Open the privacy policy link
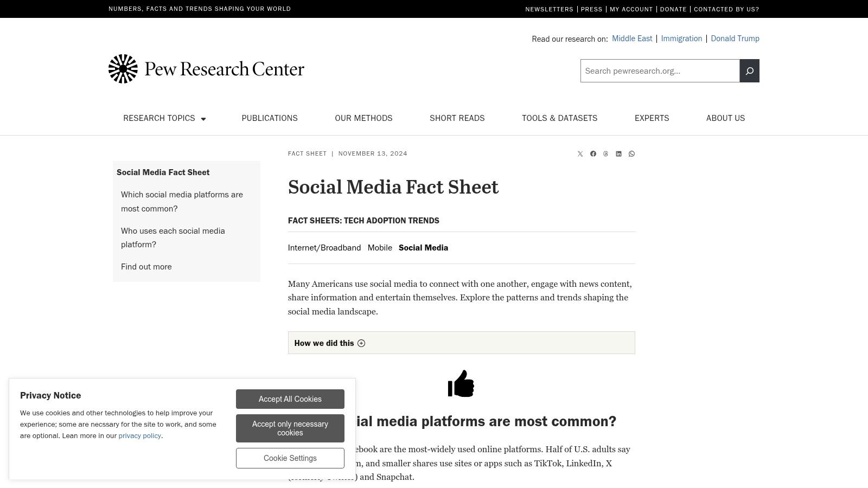 139,435
